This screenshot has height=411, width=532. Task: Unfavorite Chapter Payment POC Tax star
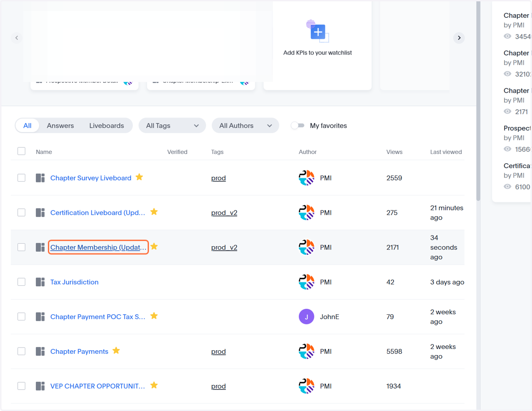tap(154, 316)
